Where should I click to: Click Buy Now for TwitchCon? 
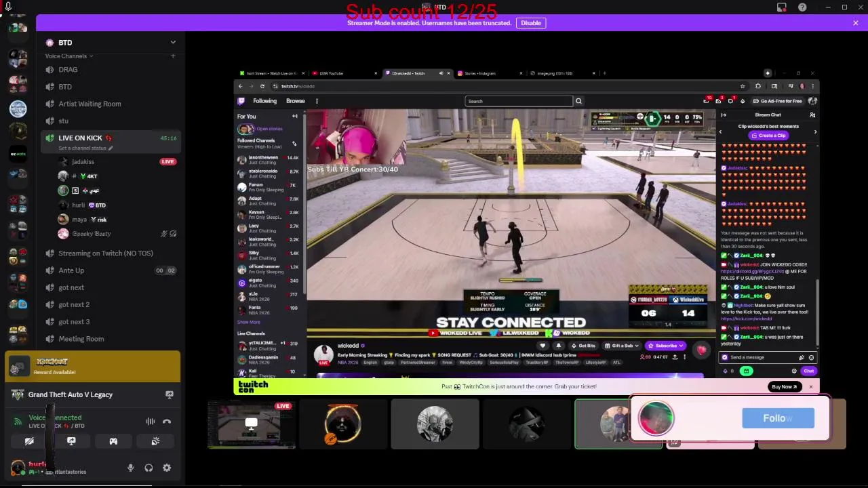[783, 387]
